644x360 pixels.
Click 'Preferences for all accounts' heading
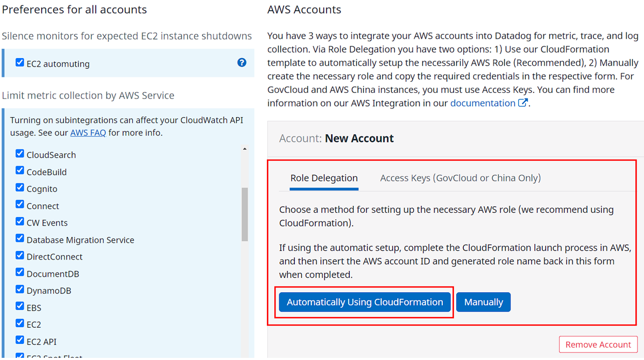(x=74, y=10)
